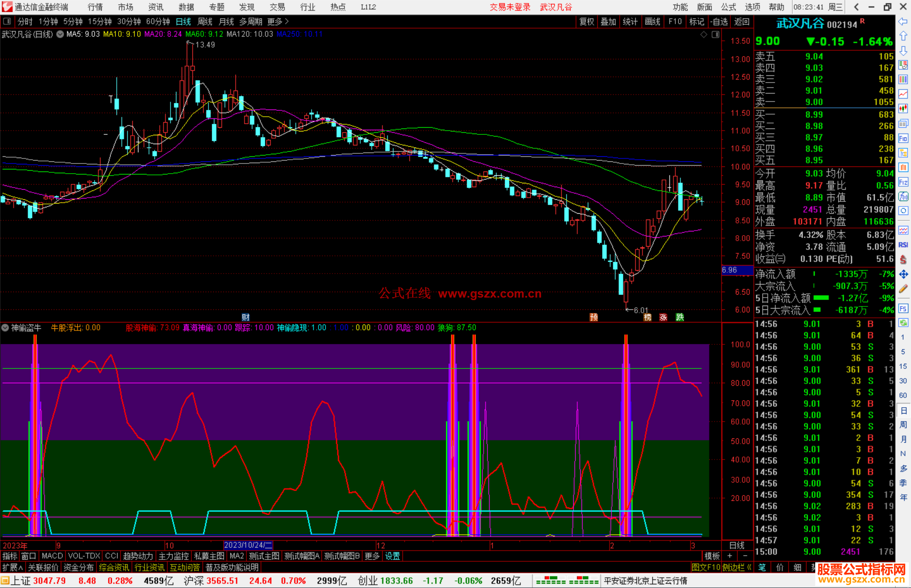The image size is (911, 588).
Task: Switch to the MACD indicator tab
Action: [52, 556]
